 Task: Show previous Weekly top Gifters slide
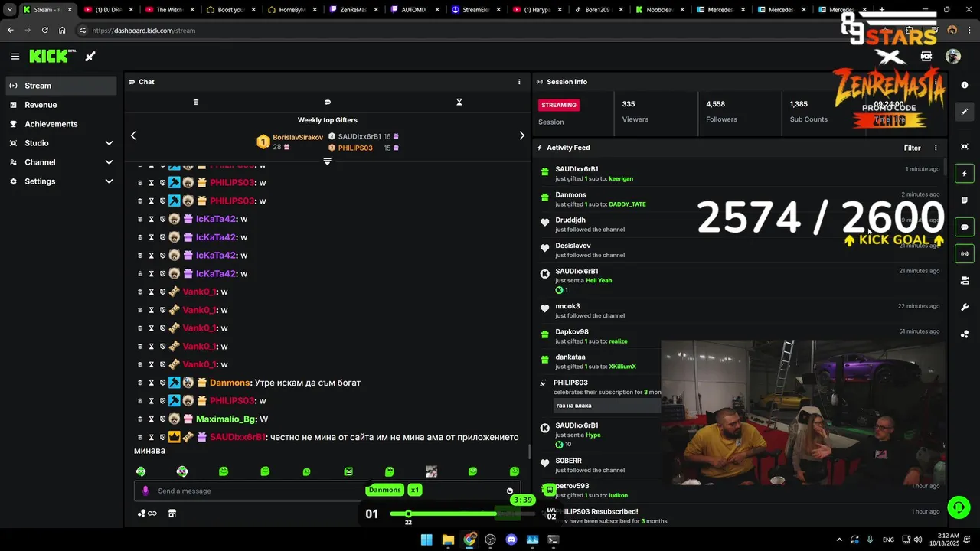coord(133,135)
